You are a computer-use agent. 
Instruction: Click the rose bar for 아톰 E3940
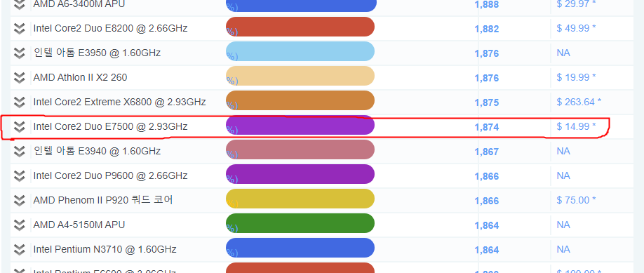pyautogui.click(x=300, y=149)
